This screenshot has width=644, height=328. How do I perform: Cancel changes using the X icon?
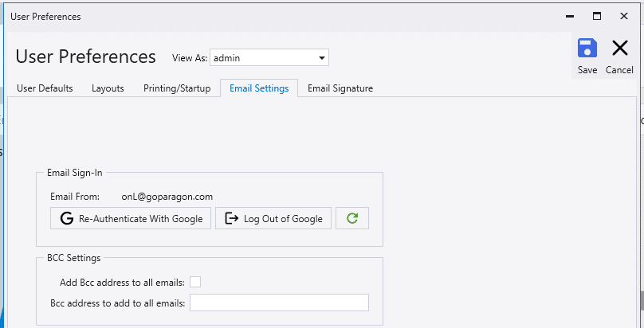619,57
